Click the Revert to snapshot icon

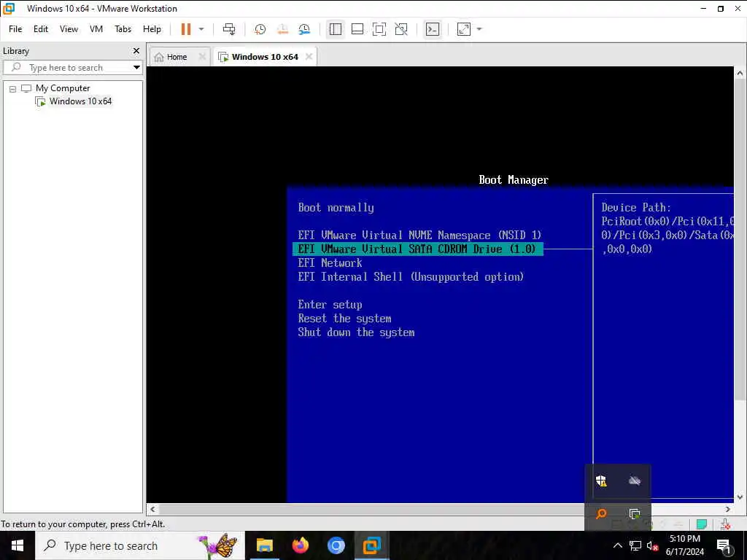(282, 29)
